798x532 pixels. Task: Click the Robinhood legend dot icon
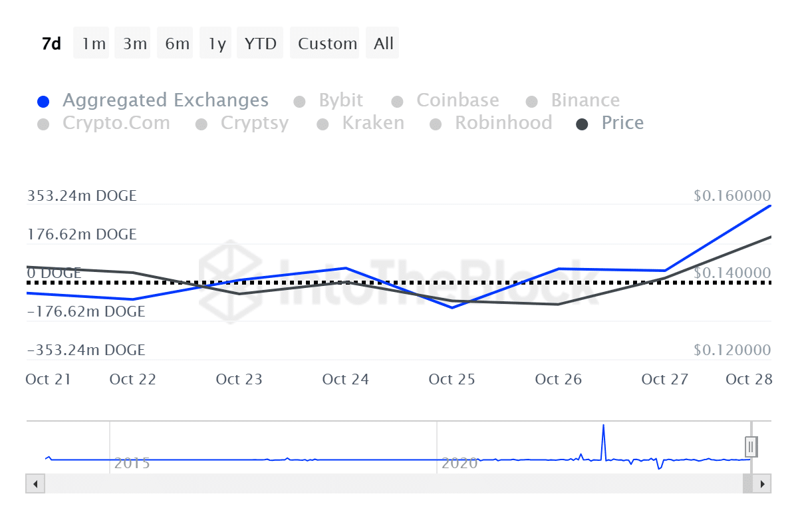pyautogui.click(x=436, y=124)
